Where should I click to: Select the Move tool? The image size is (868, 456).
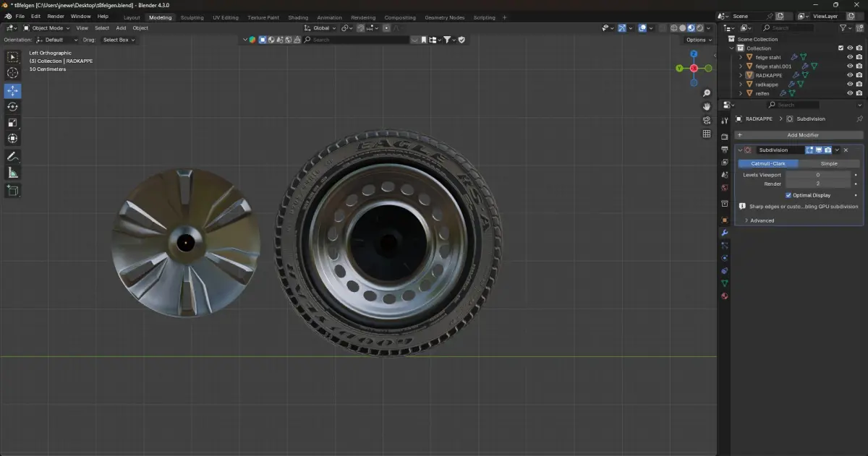click(13, 91)
